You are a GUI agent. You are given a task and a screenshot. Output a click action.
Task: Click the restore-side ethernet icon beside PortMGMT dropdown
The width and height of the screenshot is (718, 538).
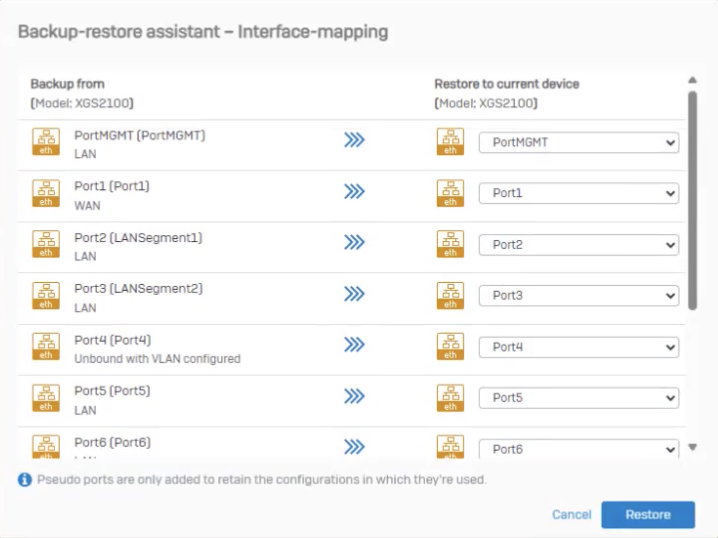point(450,143)
